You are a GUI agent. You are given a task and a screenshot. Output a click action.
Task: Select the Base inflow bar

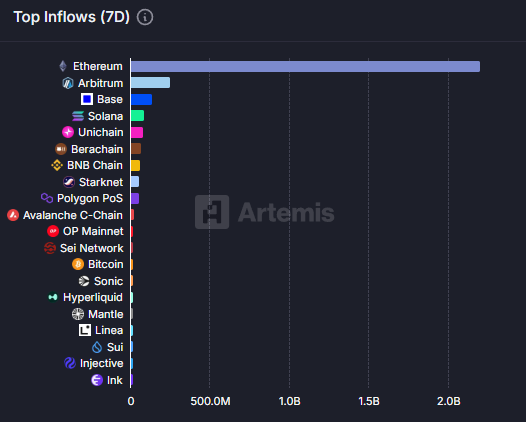pyautogui.click(x=141, y=99)
